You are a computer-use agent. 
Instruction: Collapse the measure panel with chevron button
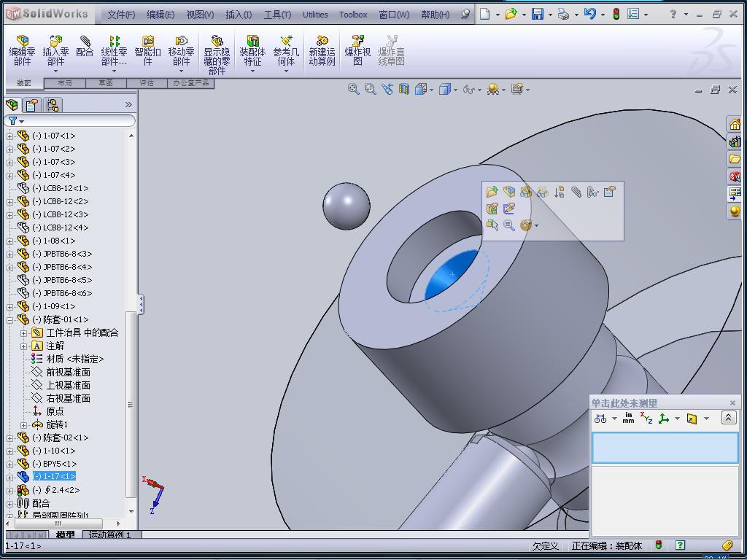pos(728,418)
